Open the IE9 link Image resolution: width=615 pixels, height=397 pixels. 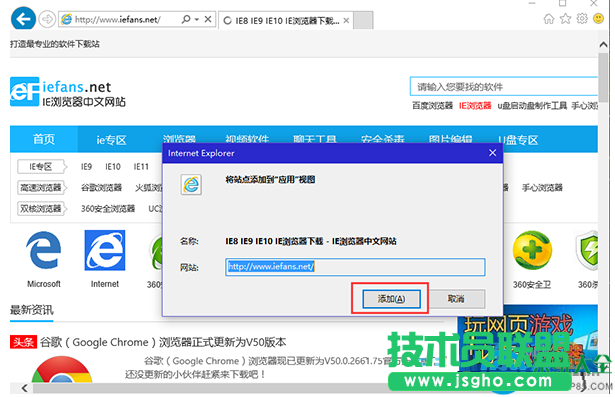(86, 167)
